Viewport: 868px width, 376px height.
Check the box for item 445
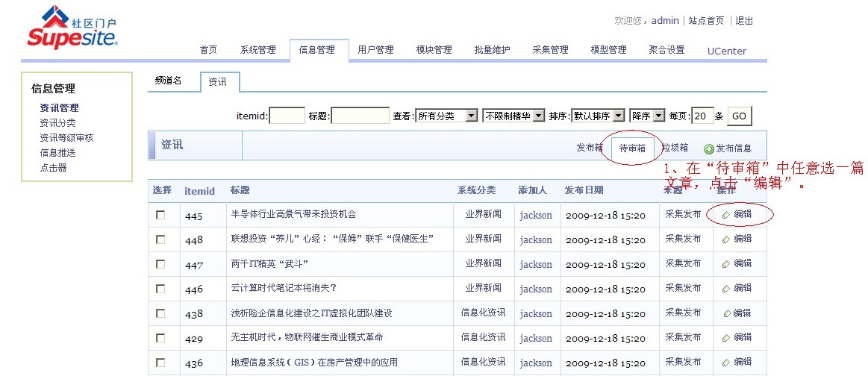[x=160, y=215]
